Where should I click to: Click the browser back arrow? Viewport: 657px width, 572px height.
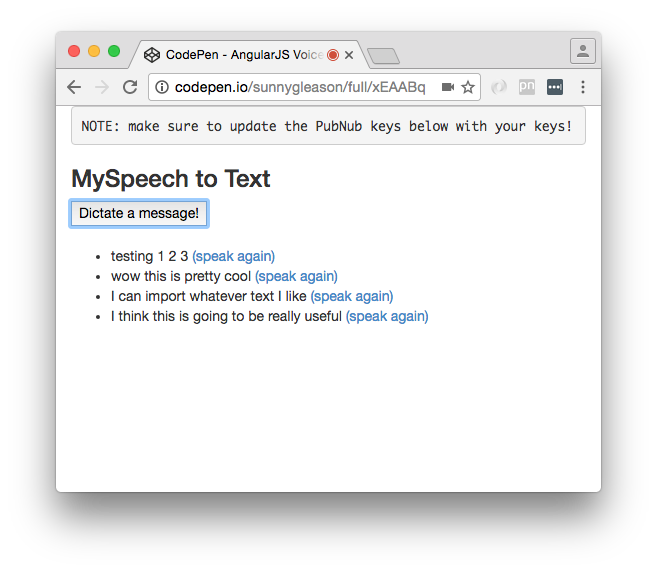(74, 87)
